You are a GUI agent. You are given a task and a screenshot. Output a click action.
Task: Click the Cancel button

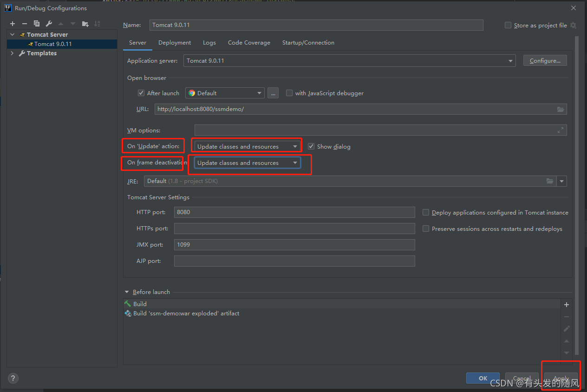point(522,378)
